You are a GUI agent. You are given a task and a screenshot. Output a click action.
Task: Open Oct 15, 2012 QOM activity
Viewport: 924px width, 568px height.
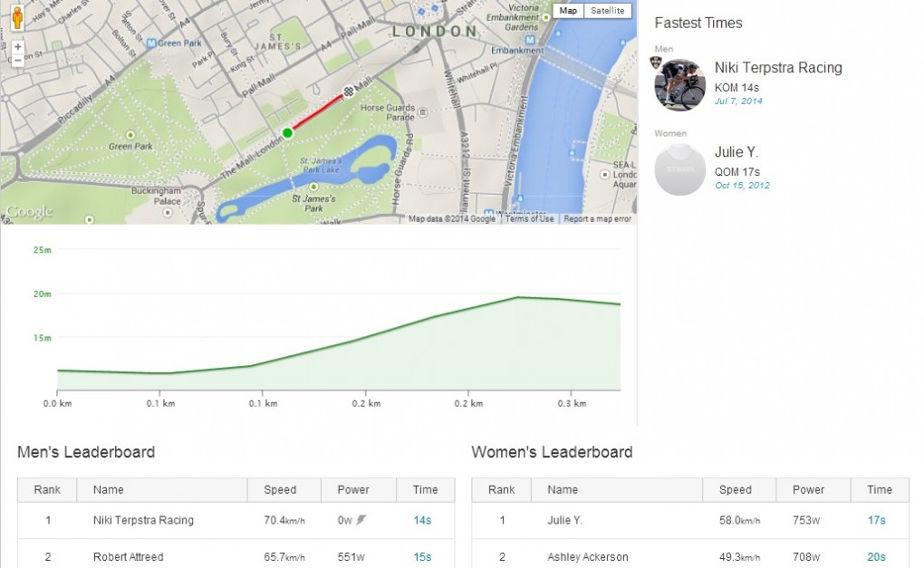point(740,186)
